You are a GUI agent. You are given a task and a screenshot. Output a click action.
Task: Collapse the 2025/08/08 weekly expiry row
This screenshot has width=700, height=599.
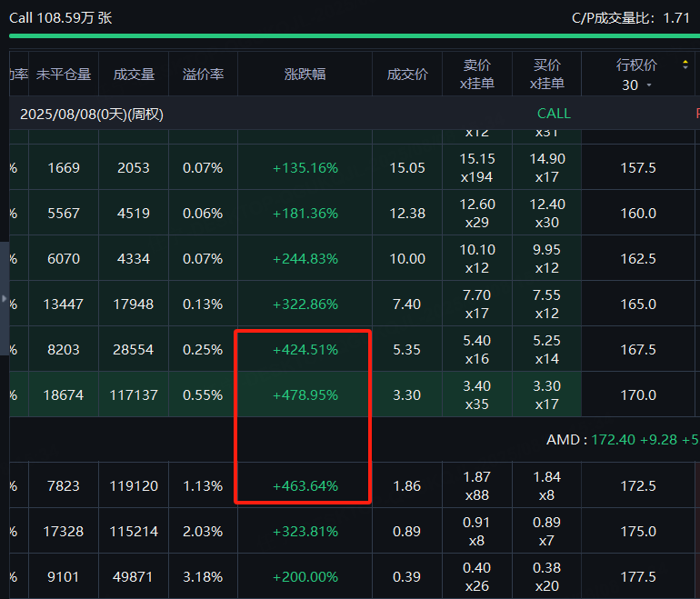coord(92,114)
